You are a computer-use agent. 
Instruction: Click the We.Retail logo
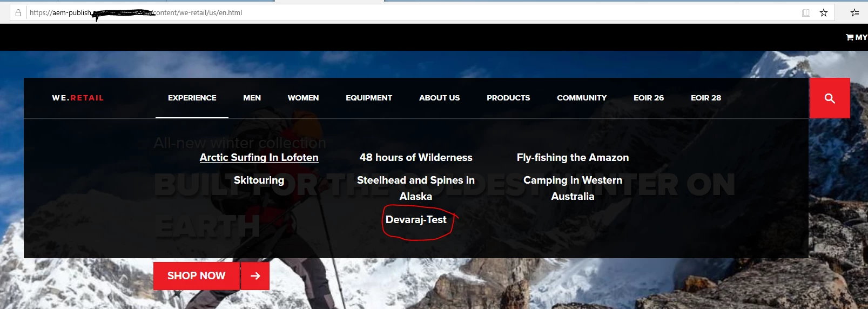pyautogui.click(x=78, y=98)
